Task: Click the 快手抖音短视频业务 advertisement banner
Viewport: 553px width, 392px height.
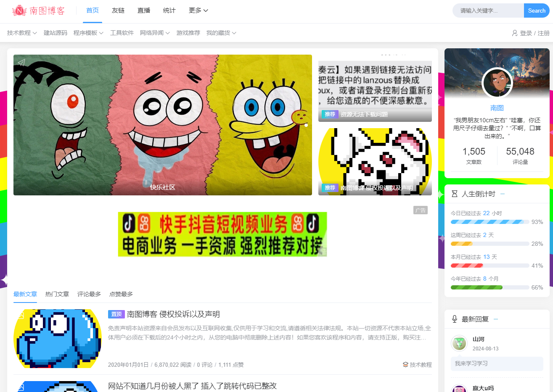Action: 222,234
